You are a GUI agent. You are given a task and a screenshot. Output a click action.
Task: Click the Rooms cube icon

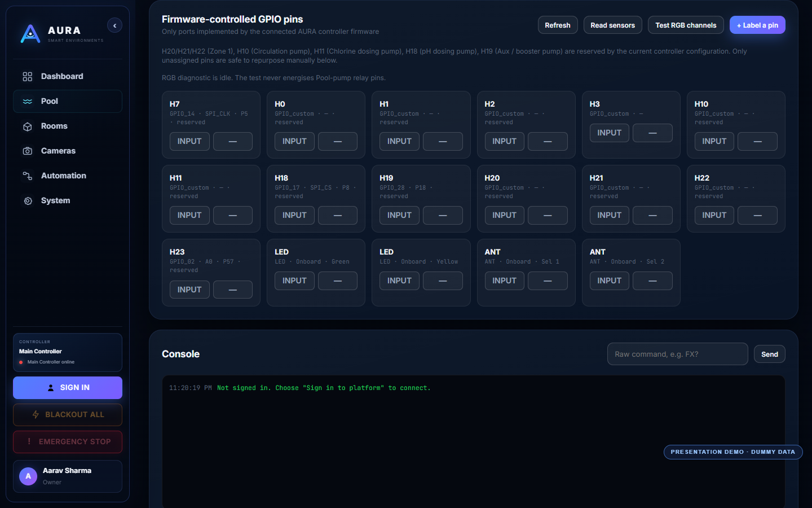[x=27, y=126]
